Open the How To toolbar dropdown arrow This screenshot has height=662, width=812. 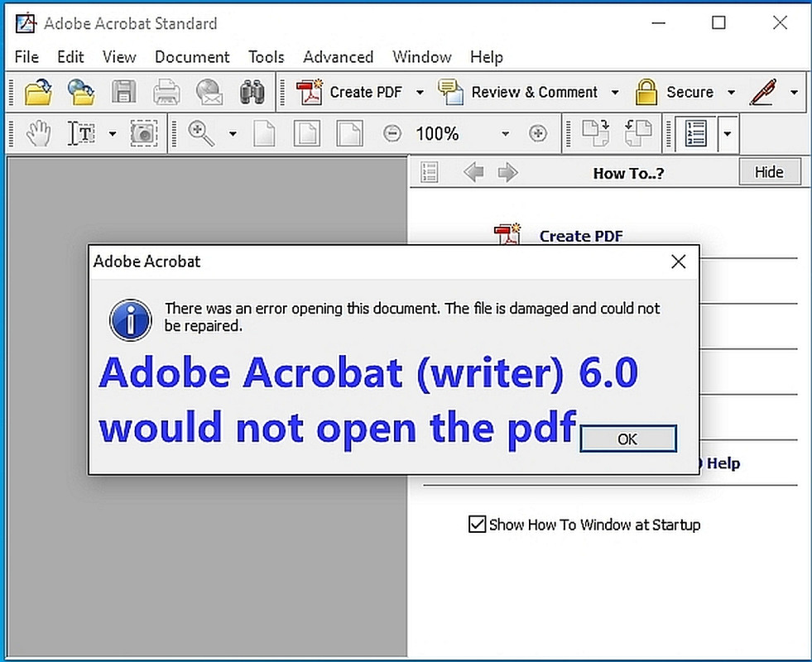point(728,133)
